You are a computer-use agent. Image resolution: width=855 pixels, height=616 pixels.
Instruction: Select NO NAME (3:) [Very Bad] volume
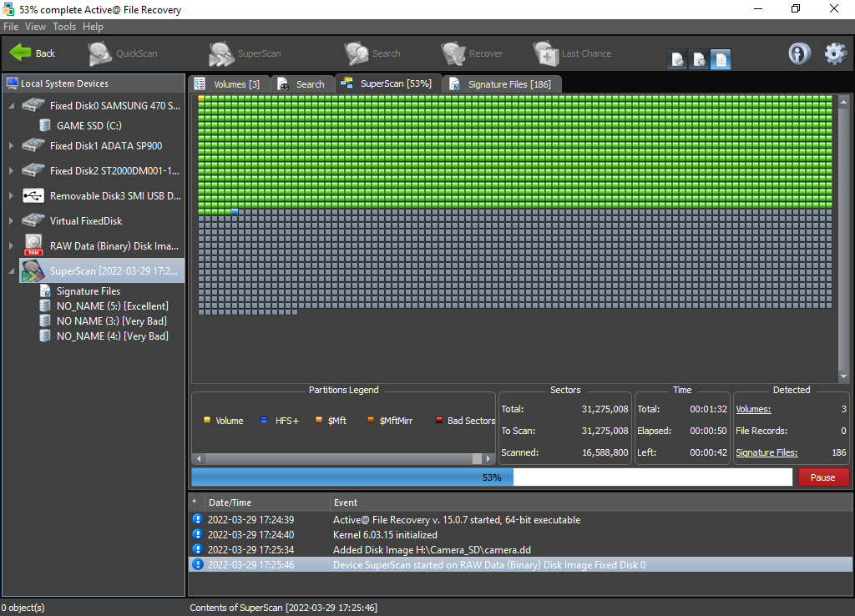(x=104, y=321)
